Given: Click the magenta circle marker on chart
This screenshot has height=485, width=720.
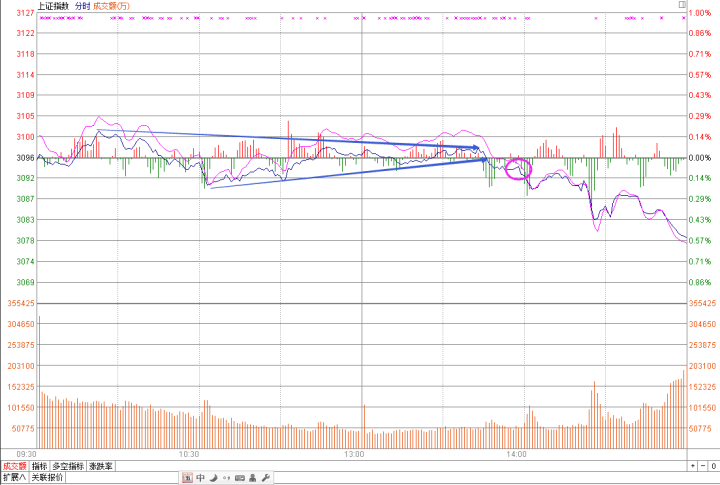Looking at the screenshot, I should (x=518, y=169).
